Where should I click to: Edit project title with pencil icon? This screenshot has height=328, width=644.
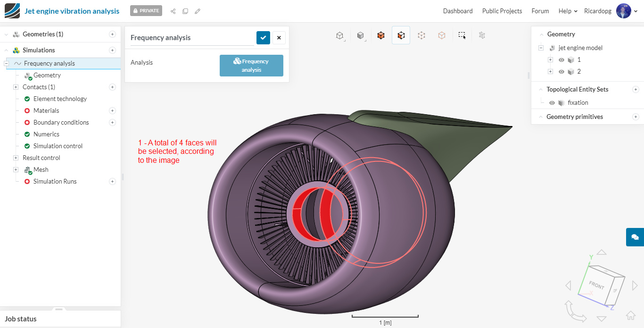[x=198, y=11]
